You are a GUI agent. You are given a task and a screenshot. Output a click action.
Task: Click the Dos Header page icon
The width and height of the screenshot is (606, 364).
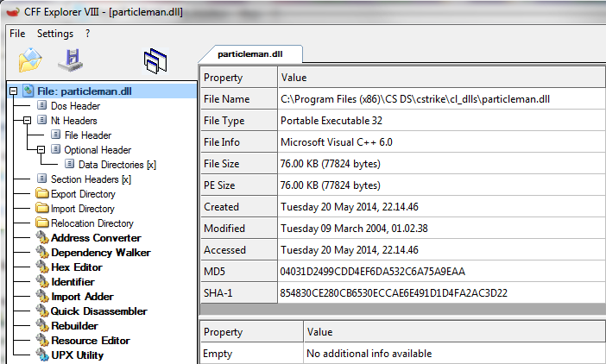[41, 105]
